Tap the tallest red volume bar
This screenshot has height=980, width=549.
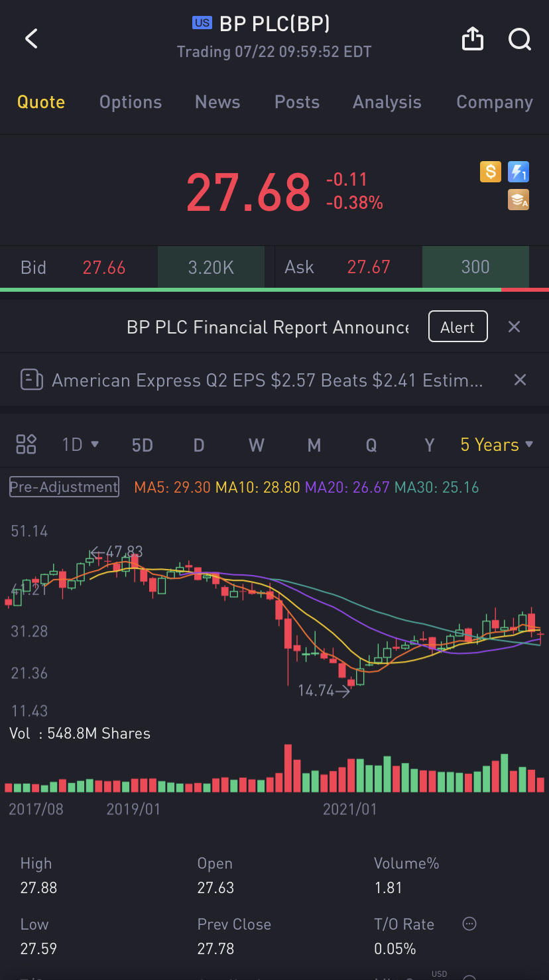288,768
